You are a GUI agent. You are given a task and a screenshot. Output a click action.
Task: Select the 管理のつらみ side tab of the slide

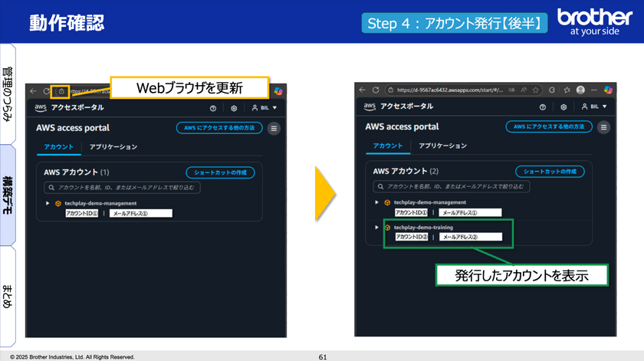pos(7,94)
